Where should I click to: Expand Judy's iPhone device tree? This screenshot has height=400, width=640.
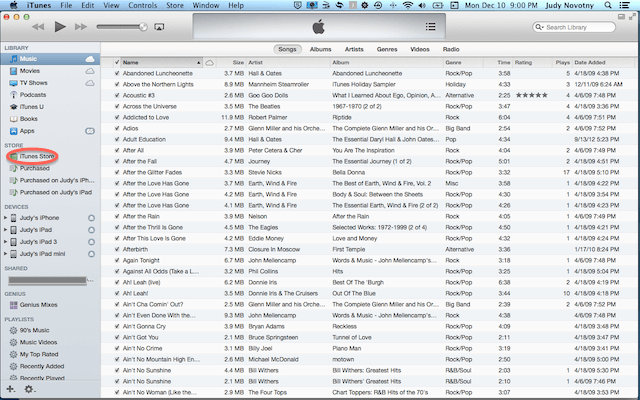click(5, 218)
